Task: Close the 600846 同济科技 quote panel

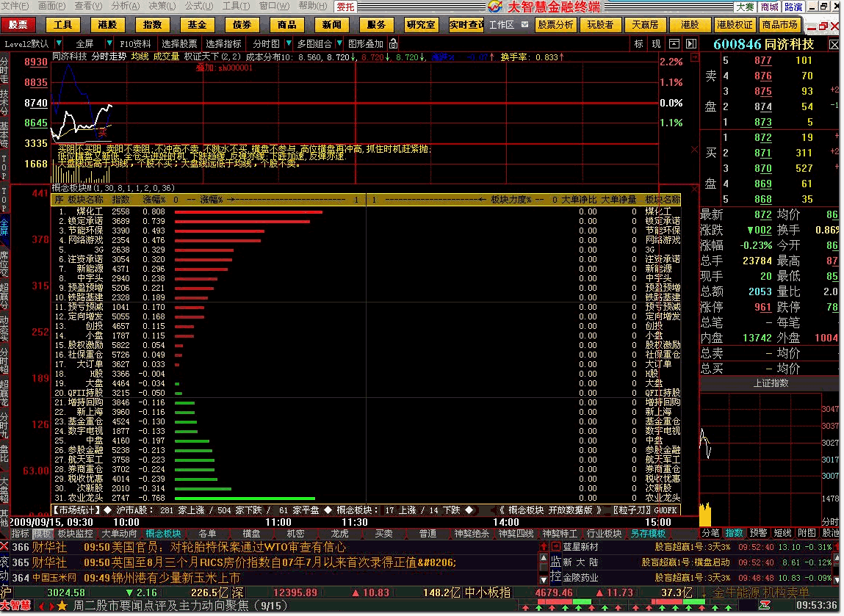Action: tap(834, 45)
